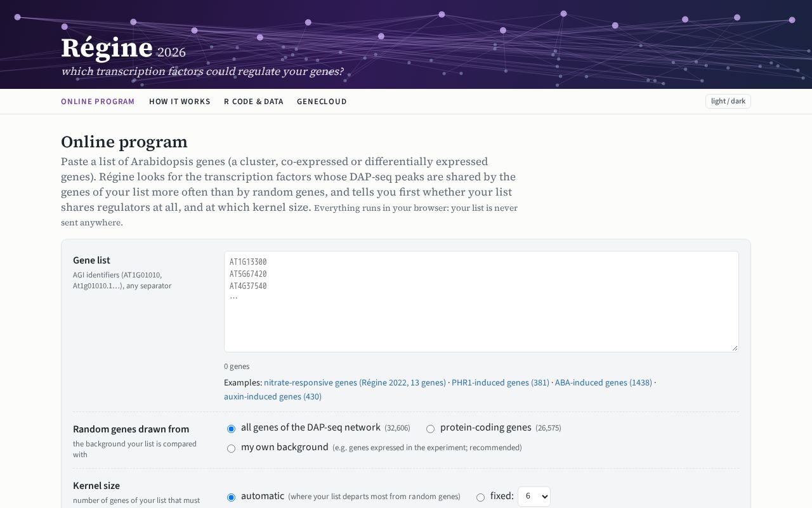This screenshot has width=812, height=508.
Task: Toggle the light / dark theme button
Action: (x=728, y=101)
